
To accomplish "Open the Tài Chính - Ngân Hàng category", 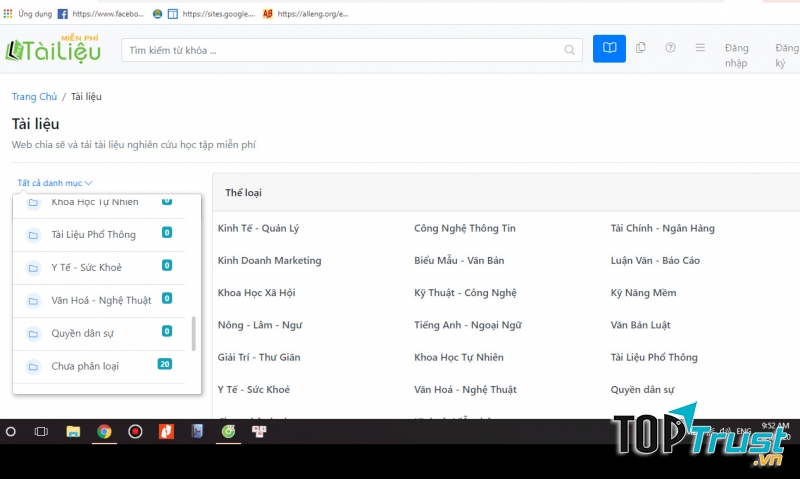I will 662,229.
